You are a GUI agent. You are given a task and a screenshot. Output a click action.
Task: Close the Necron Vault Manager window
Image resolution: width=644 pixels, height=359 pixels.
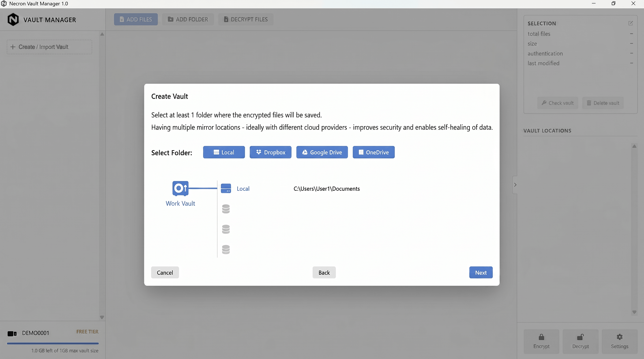(x=633, y=4)
